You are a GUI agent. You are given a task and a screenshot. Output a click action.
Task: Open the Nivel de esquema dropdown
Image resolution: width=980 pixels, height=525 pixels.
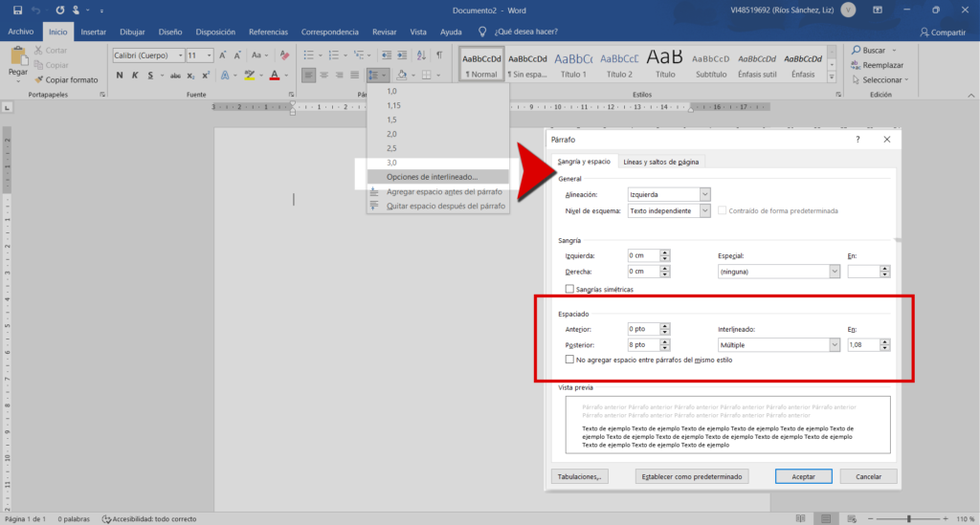[704, 210]
